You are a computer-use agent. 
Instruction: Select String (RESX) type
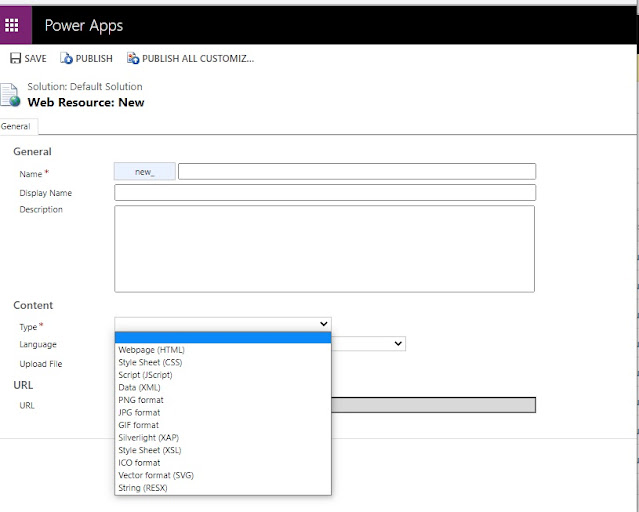coord(223,488)
